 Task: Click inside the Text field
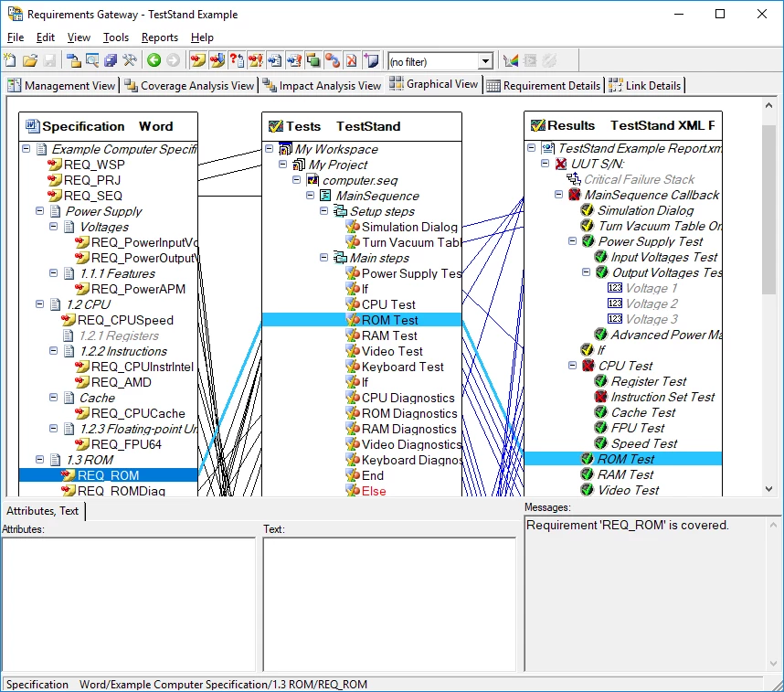pyautogui.click(x=389, y=604)
